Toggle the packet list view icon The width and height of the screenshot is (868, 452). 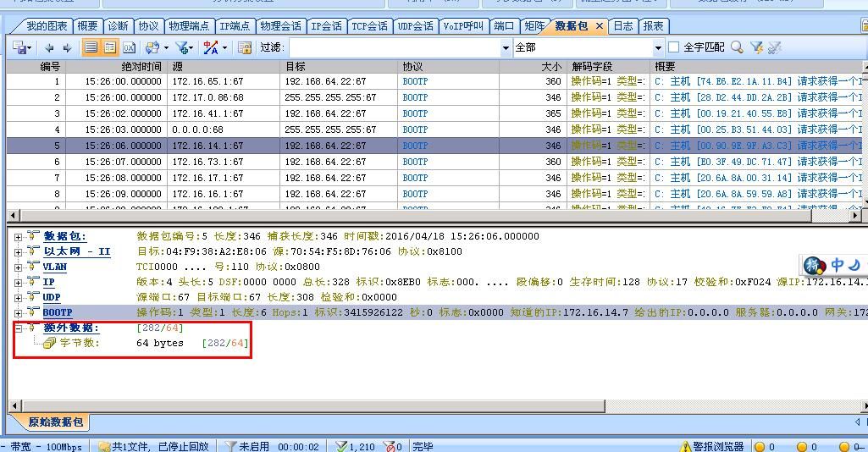coord(91,47)
